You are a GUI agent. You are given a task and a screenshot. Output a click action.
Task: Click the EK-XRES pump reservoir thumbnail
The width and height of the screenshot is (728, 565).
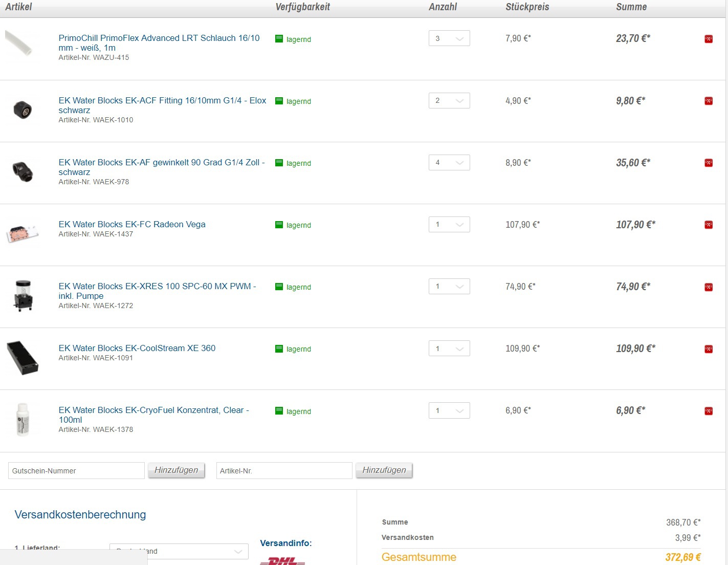(x=23, y=295)
